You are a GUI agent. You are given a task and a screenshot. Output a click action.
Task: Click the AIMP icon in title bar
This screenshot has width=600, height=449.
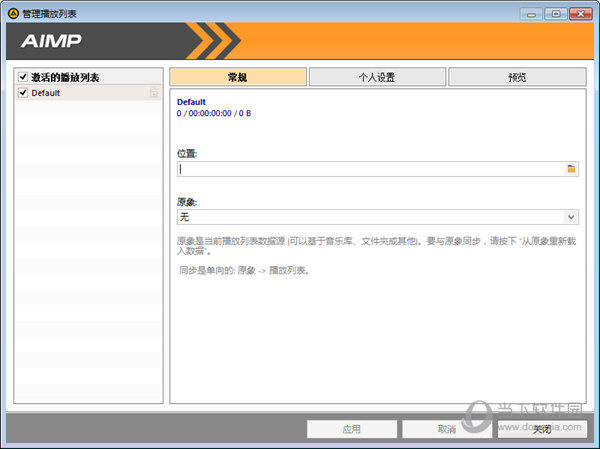click(13, 14)
